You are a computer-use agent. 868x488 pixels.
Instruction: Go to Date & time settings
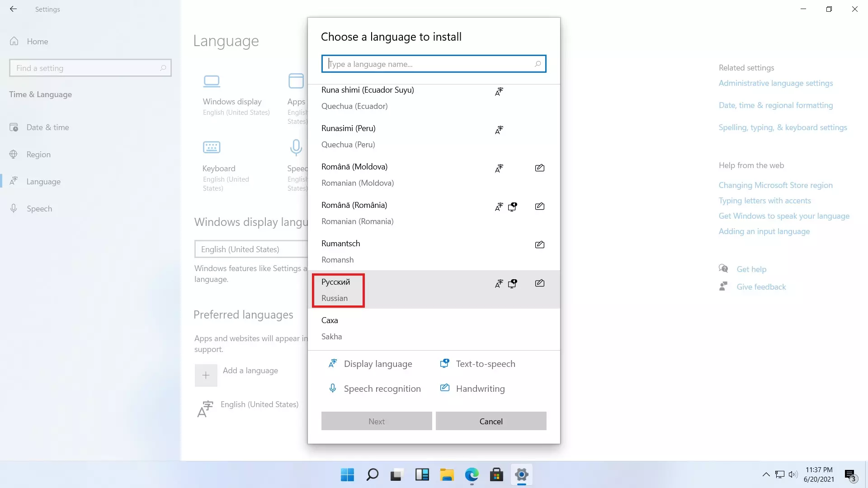47,127
